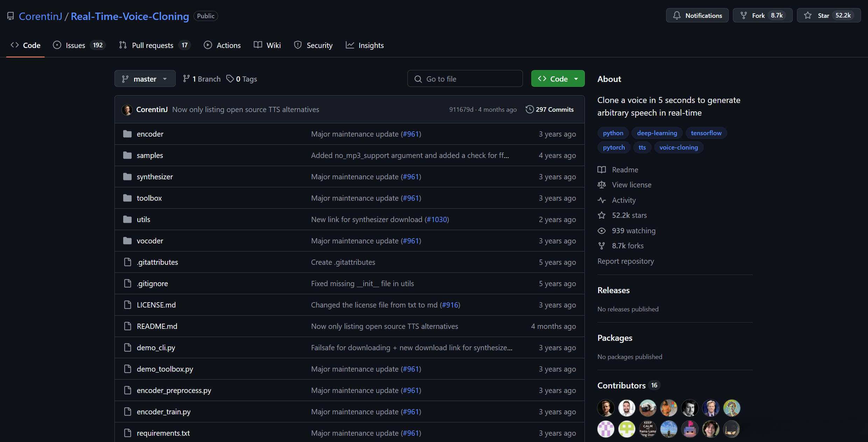Image resolution: width=868 pixels, height=442 pixels.
Task: Click the Star icon button
Action: click(808, 15)
